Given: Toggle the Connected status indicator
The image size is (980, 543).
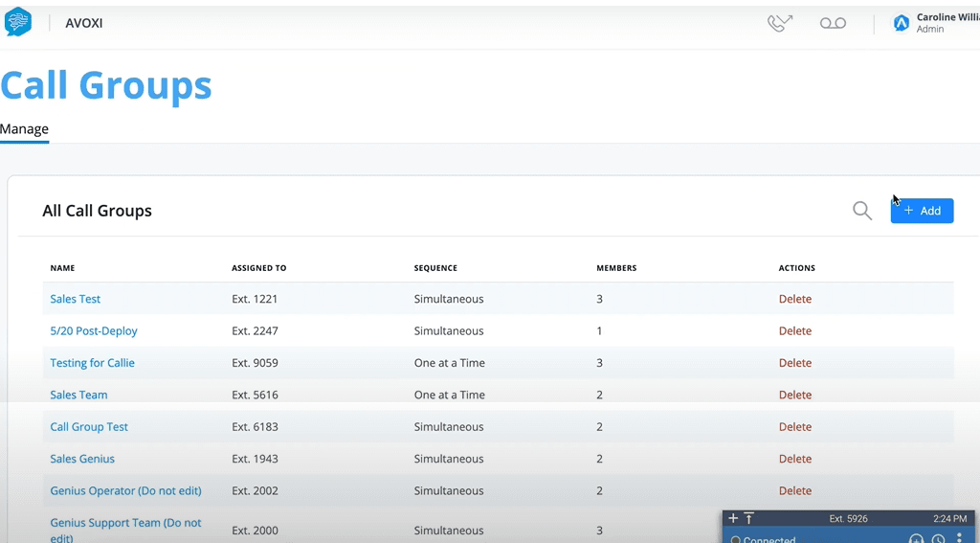Looking at the screenshot, I should pyautogui.click(x=736, y=540).
